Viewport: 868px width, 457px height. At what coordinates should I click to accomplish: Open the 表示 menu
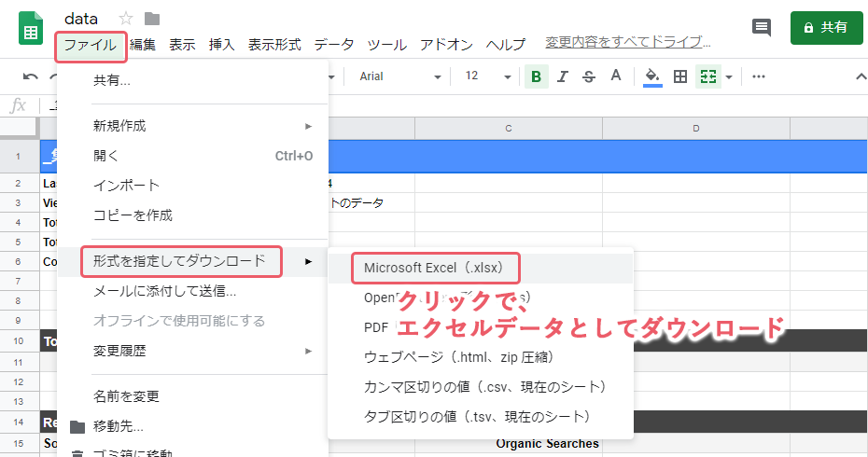(x=182, y=45)
